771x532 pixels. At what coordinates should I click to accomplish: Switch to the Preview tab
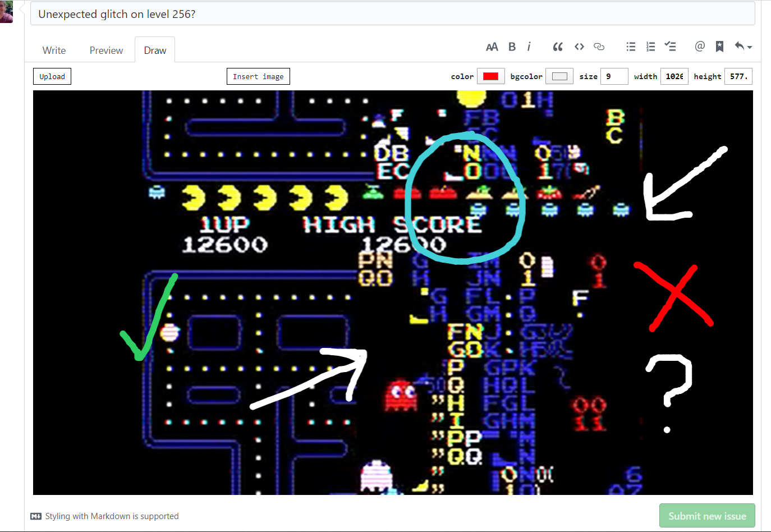(x=106, y=51)
